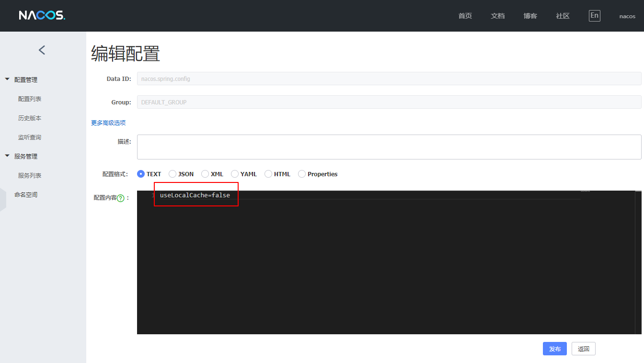The height and width of the screenshot is (363, 644).
Task: Focus the 描述 description text area
Action: (389, 147)
